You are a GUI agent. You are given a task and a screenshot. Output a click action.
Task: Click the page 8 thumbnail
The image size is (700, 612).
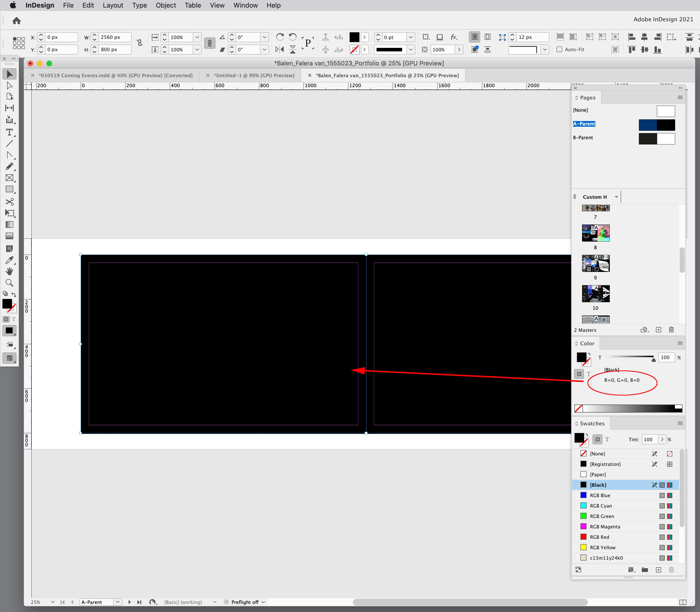click(x=596, y=233)
